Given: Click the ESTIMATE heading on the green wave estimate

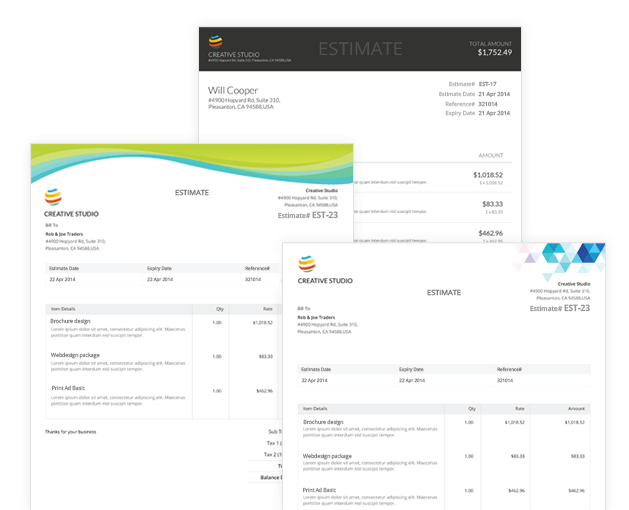Looking at the screenshot, I should [x=192, y=193].
